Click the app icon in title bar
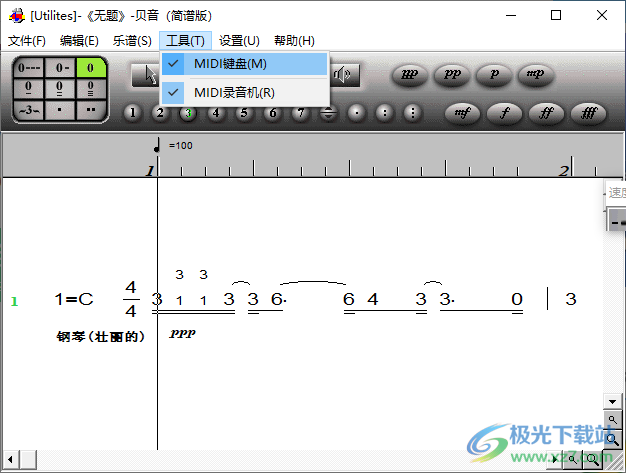The height and width of the screenshot is (473, 626). [17, 16]
